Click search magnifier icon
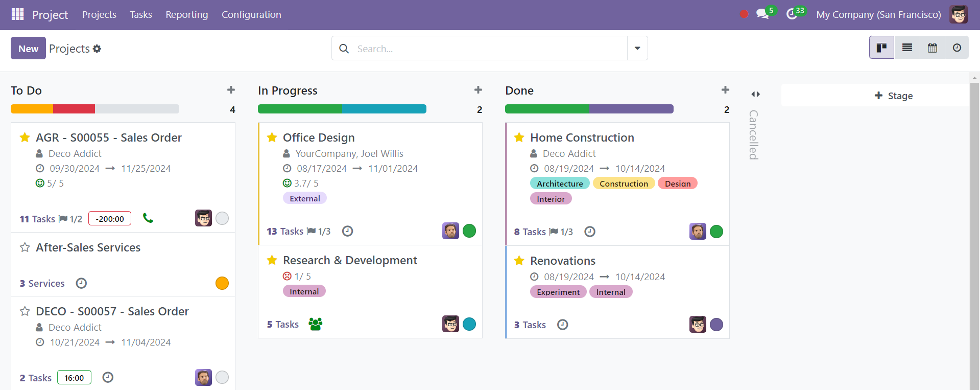 [344, 49]
